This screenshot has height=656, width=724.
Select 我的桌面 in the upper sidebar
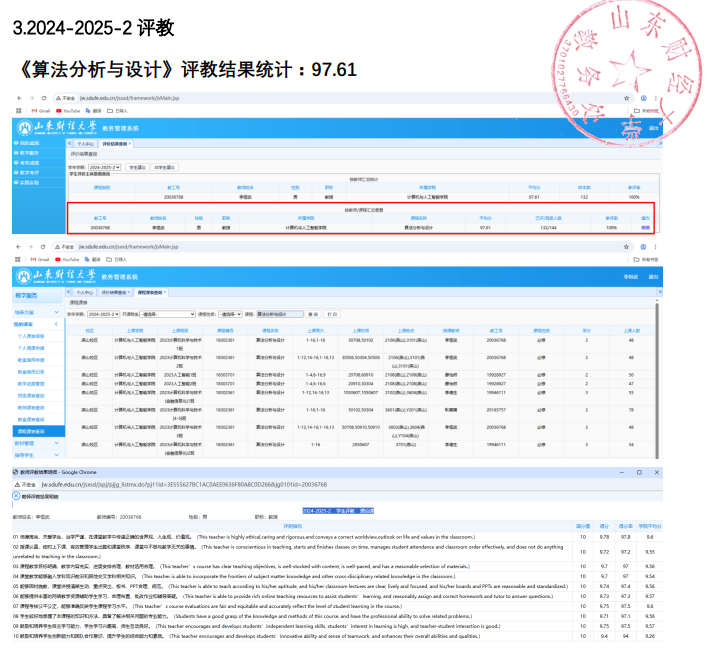pyautogui.click(x=30, y=143)
